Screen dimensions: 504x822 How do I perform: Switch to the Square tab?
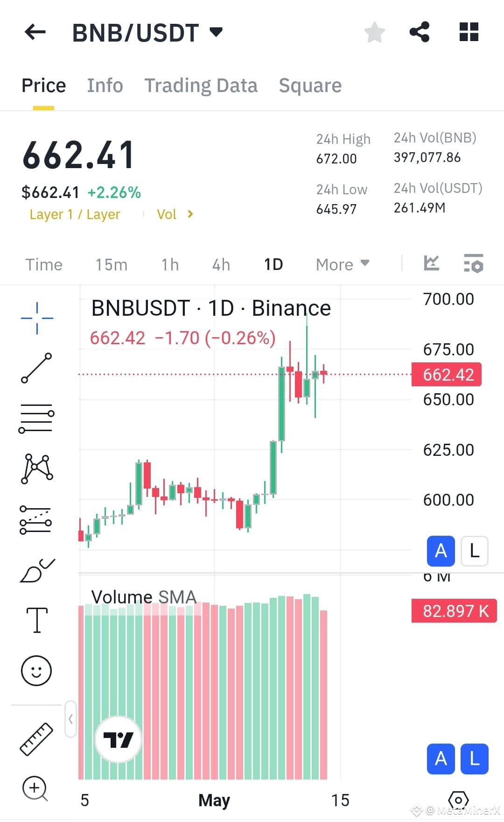pos(310,85)
